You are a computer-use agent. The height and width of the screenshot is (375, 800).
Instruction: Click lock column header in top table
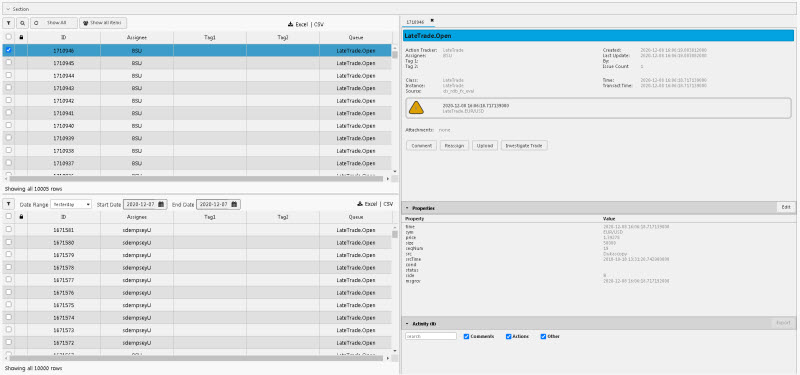click(x=21, y=37)
